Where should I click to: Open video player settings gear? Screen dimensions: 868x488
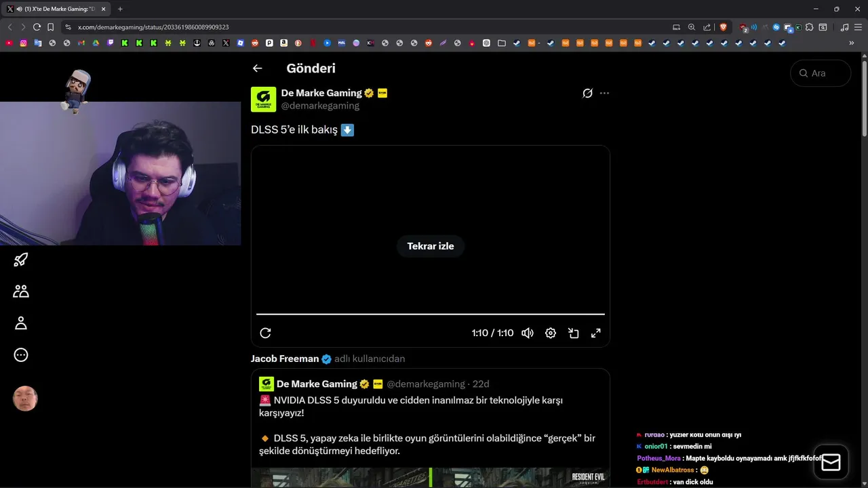pos(551,333)
